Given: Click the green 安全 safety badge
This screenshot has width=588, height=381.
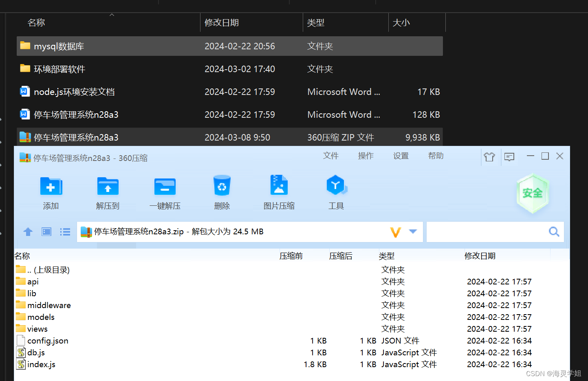Looking at the screenshot, I should click(533, 193).
